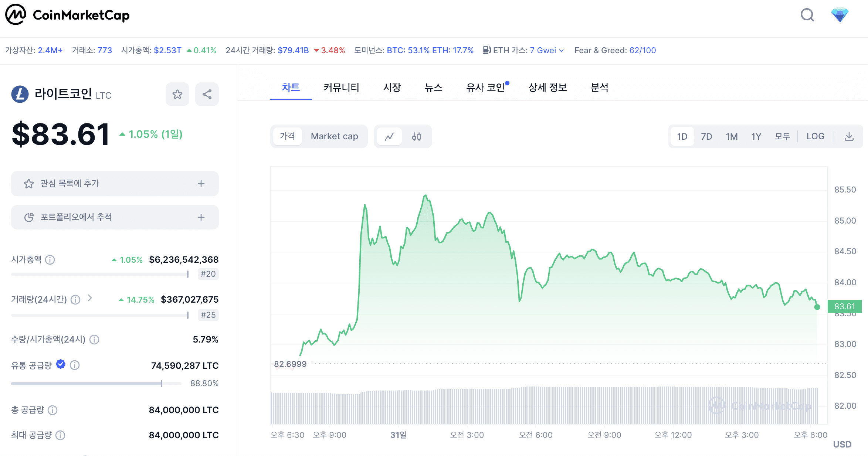
Task: Click info icon next to 총 공급량
Action: (x=52, y=410)
